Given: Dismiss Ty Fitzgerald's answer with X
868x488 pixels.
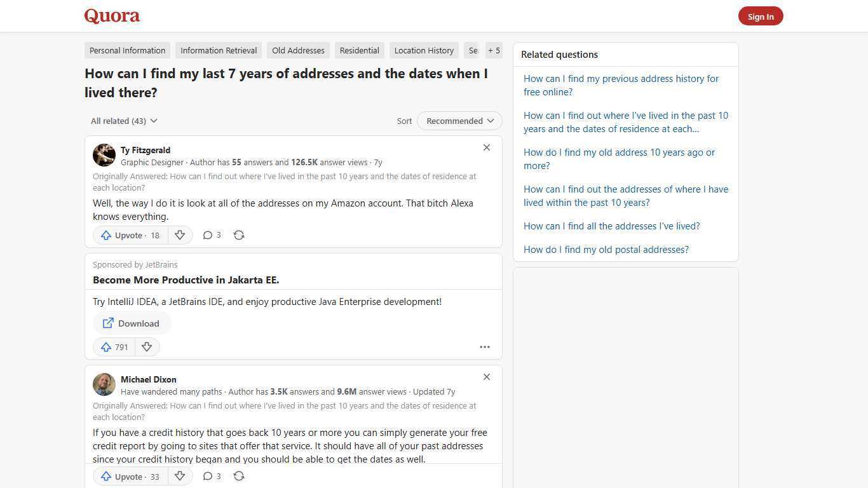Looking at the screenshot, I should click(487, 147).
